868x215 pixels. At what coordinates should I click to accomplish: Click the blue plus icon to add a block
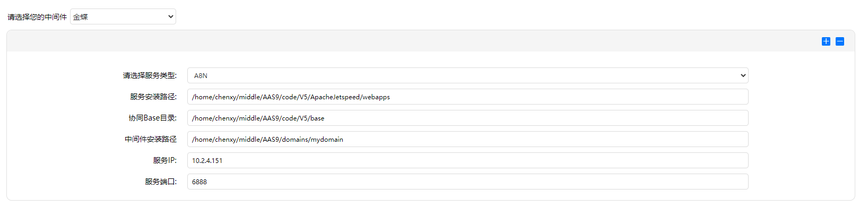point(826,41)
